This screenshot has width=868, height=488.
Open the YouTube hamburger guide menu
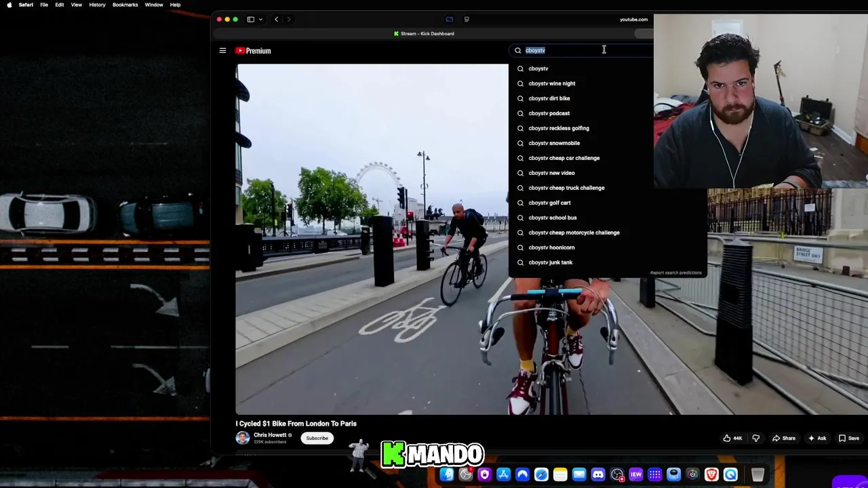pos(222,50)
